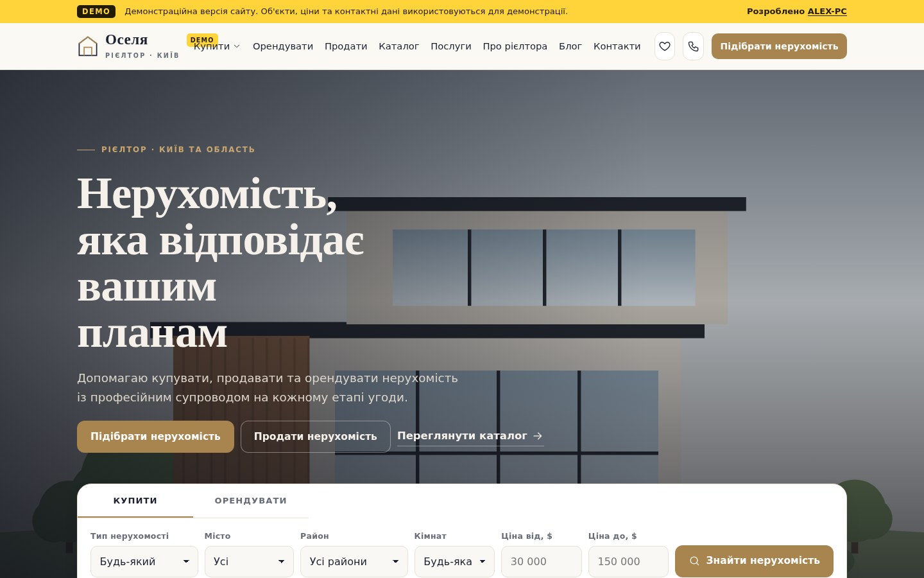Click the header Підібрати нерухомість button
This screenshot has width=924, height=578.
779,46
